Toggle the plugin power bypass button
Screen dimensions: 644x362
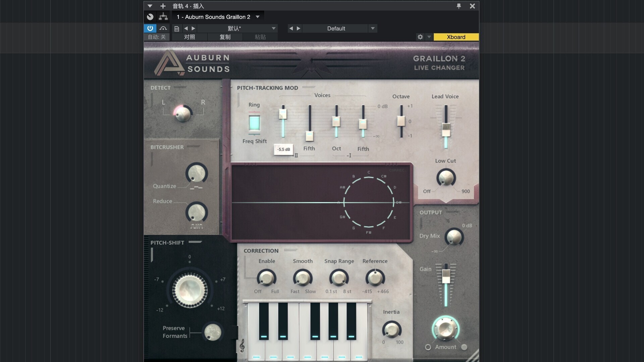(x=150, y=28)
